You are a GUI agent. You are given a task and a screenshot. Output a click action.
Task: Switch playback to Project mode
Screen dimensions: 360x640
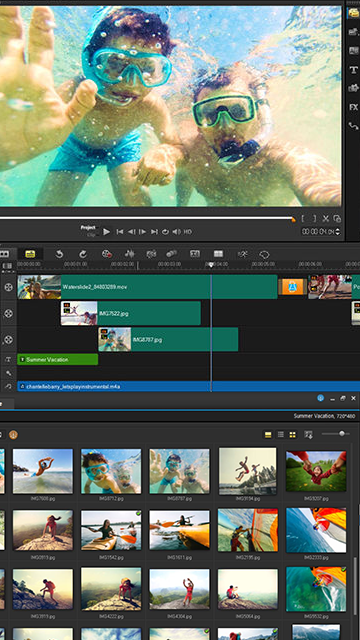88,228
